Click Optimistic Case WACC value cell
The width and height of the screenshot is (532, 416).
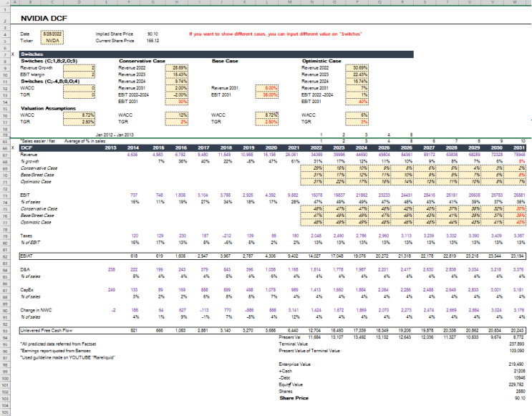357,115
